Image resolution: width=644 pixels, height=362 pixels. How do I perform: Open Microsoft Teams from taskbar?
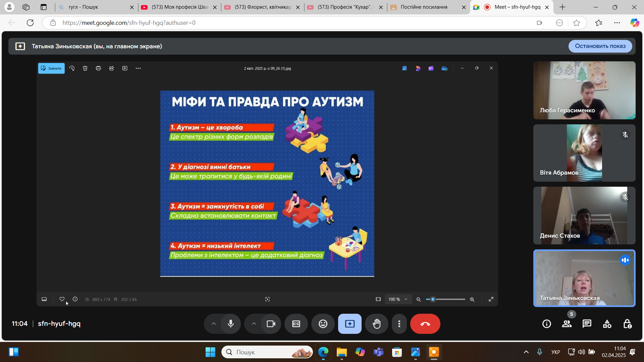pyautogui.click(x=379, y=352)
